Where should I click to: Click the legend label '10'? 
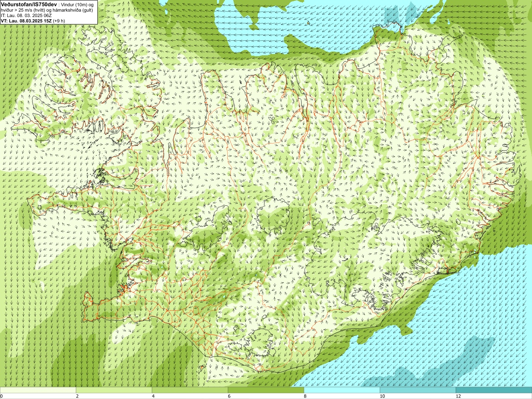382,397
